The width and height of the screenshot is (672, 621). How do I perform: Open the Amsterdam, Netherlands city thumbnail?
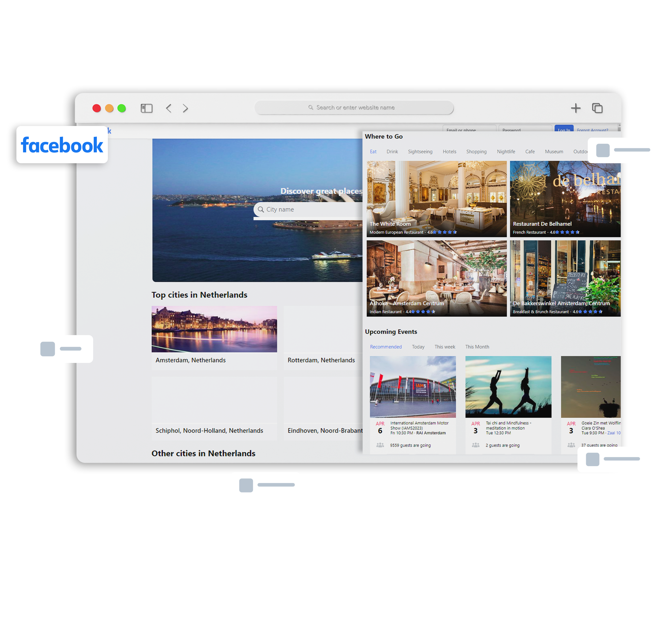214,330
